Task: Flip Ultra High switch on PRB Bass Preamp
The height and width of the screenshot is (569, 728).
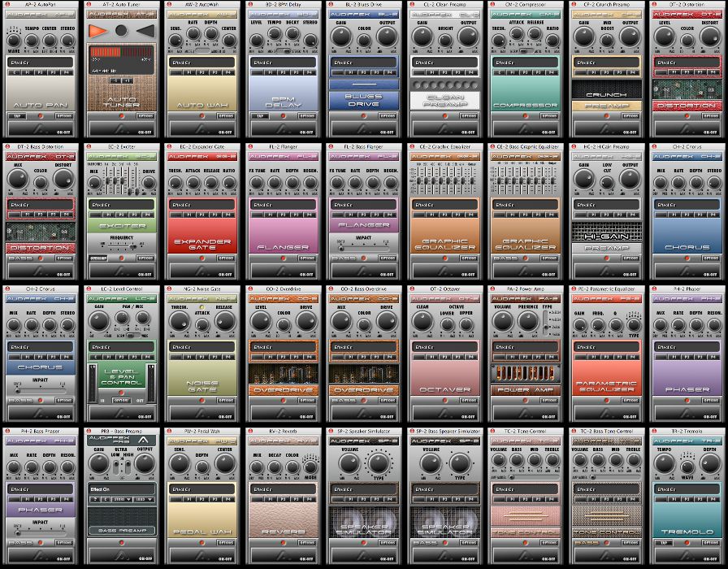Action: [128, 467]
